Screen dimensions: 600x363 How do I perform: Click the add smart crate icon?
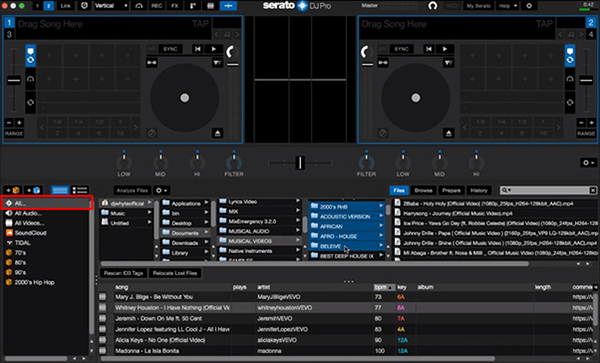pos(33,190)
